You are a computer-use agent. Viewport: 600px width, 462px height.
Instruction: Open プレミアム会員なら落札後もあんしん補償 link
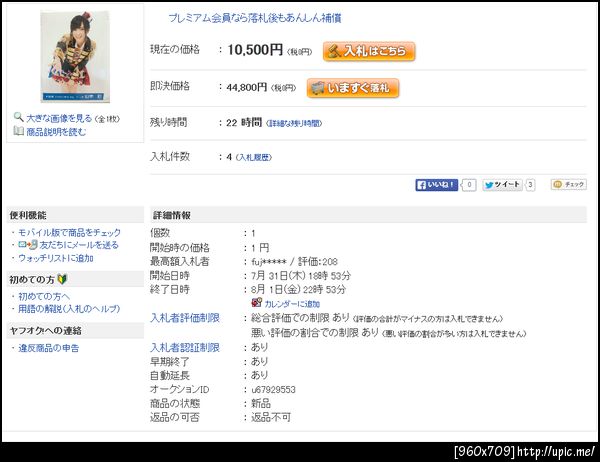pos(255,18)
